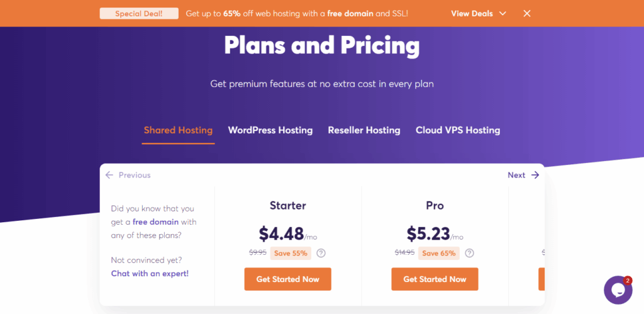Click Get Started Now under Pro

435,279
